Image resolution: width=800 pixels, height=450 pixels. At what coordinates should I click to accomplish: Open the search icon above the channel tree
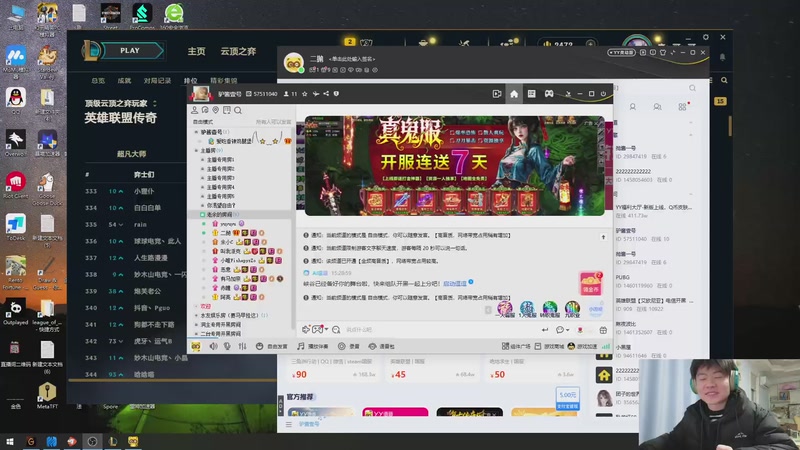click(238, 110)
